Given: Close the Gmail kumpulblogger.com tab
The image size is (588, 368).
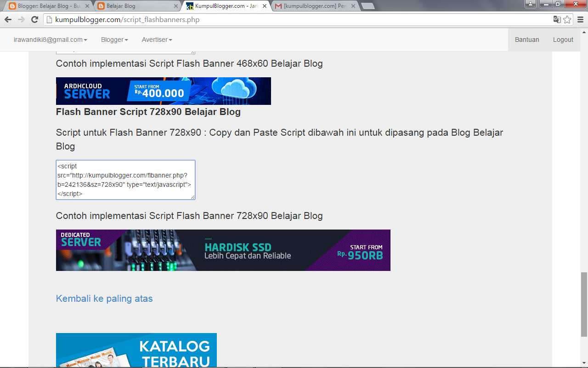Looking at the screenshot, I should pyautogui.click(x=353, y=6).
